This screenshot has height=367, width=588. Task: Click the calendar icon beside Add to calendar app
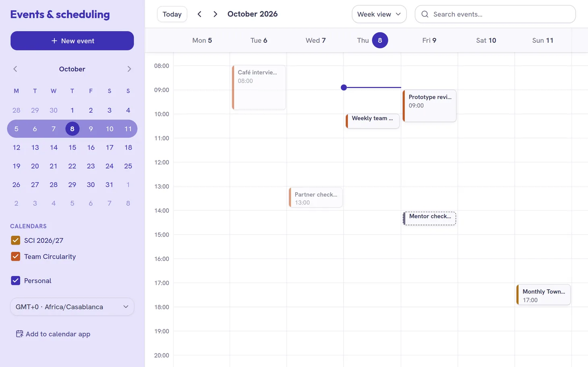19,334
